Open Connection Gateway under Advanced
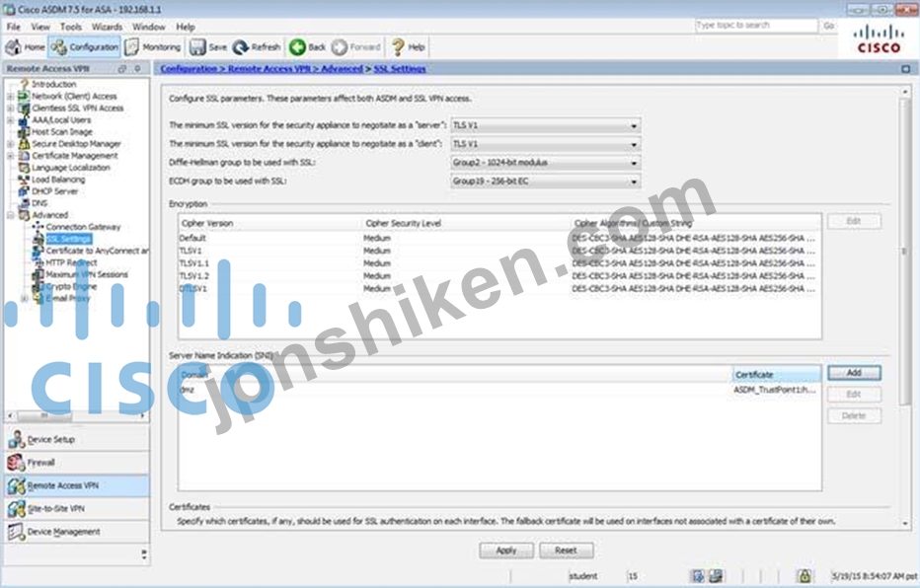 83,227
